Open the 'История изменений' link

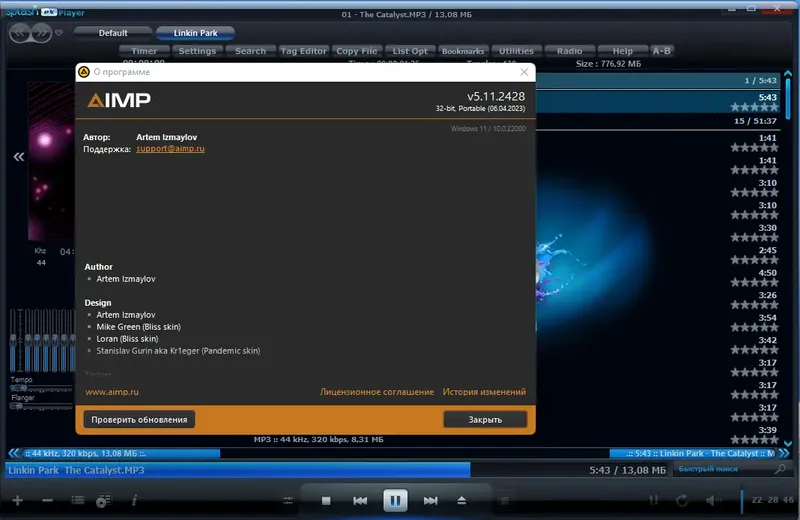tap(484, 392)
